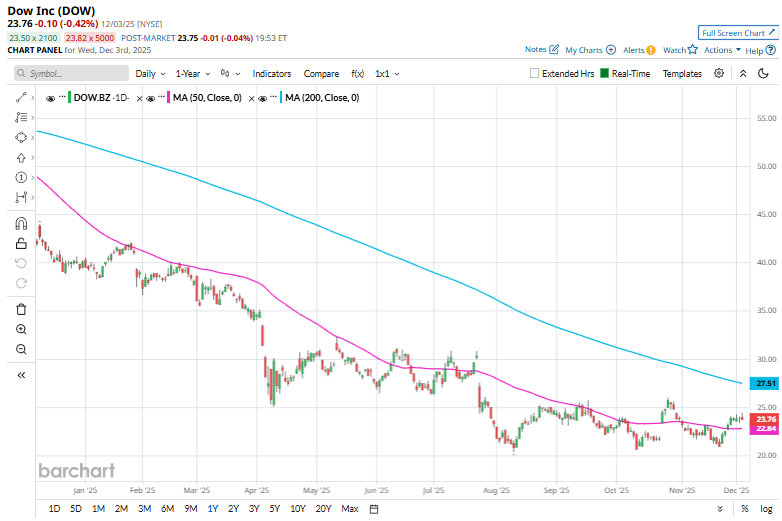Select the 6M time range
The image size is (782, 521).
tap(167, 509)
